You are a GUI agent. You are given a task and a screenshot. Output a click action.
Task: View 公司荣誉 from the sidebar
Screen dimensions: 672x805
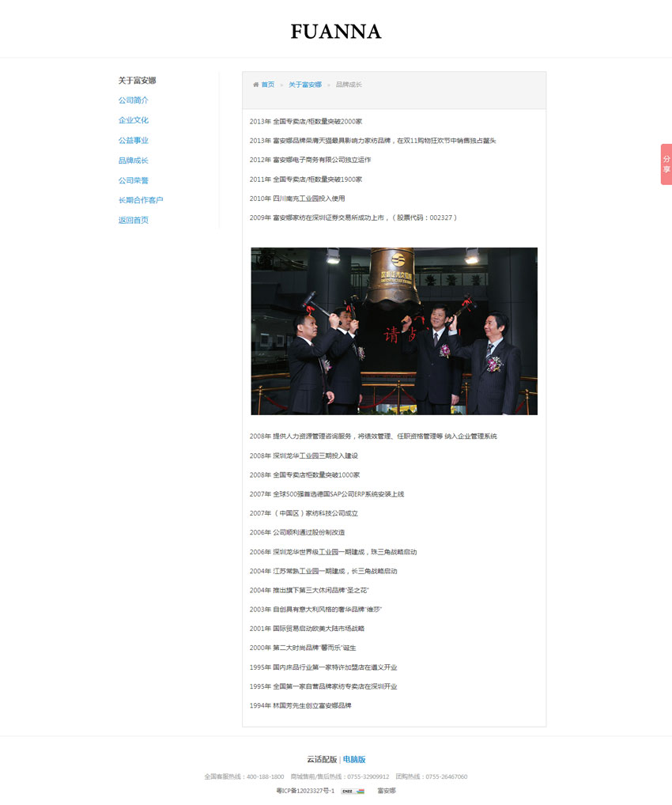coord(134,180)
